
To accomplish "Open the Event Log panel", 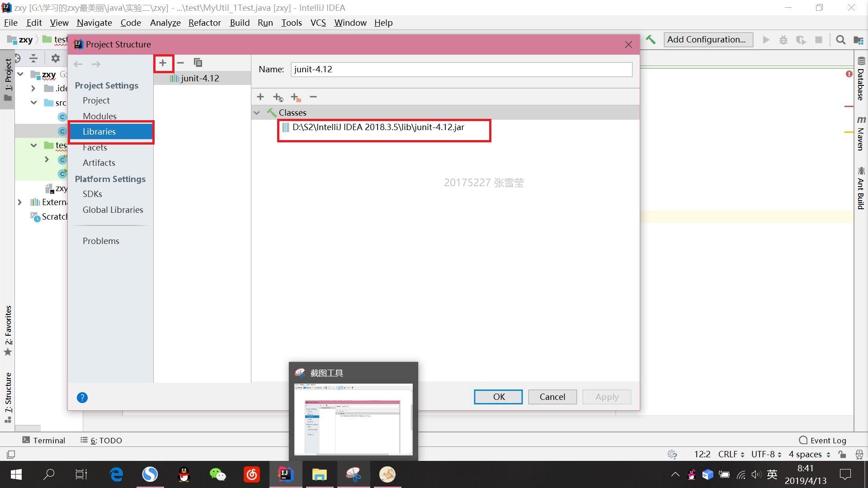I will coord(822,440).
